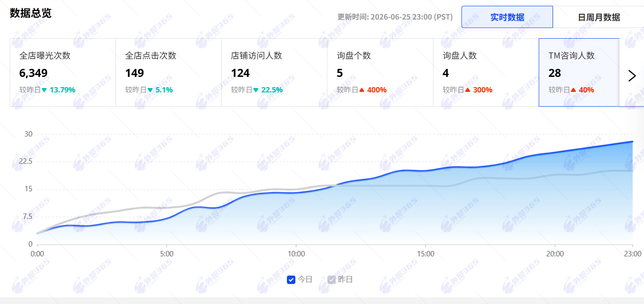Click the 10:00 x-axis label
Viewport: 644px width, 304px height.
click(296, 254)
